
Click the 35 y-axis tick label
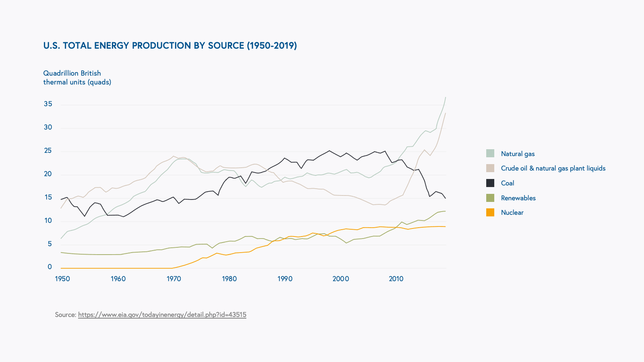point(48,104)
